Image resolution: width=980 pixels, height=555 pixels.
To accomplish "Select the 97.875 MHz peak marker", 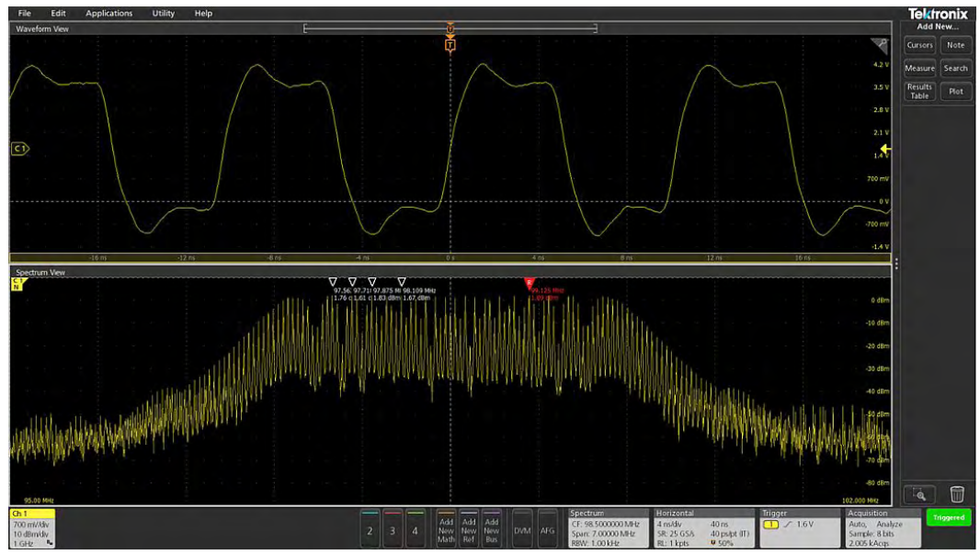I will (x=372, y=282).
